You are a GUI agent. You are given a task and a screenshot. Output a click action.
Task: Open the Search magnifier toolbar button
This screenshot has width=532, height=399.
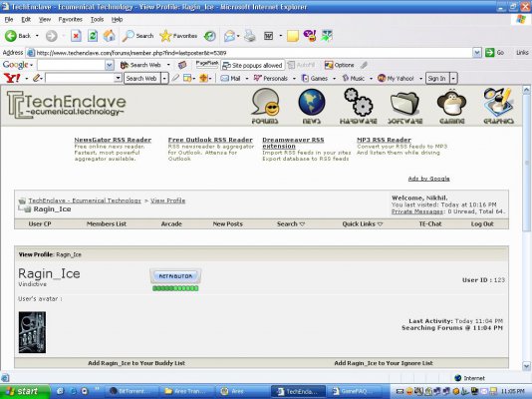pyautogui.click(x=137, y=36)
